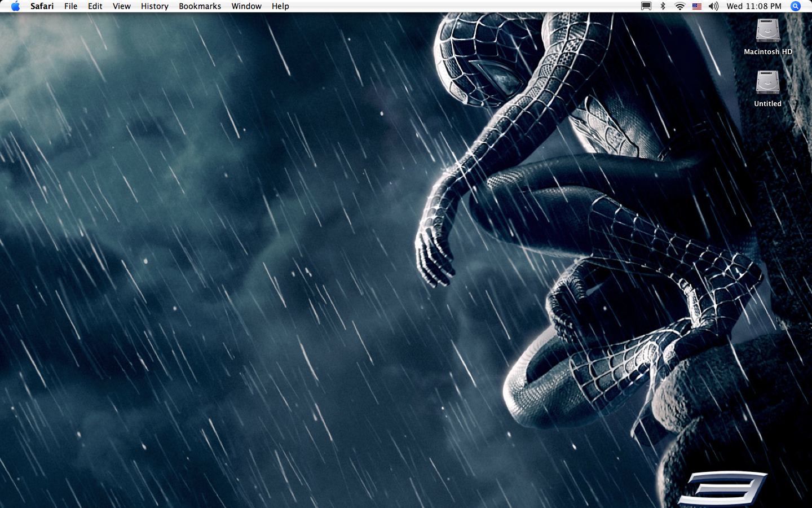
Task: Open the US flag input menu
Action: [697, 6]
